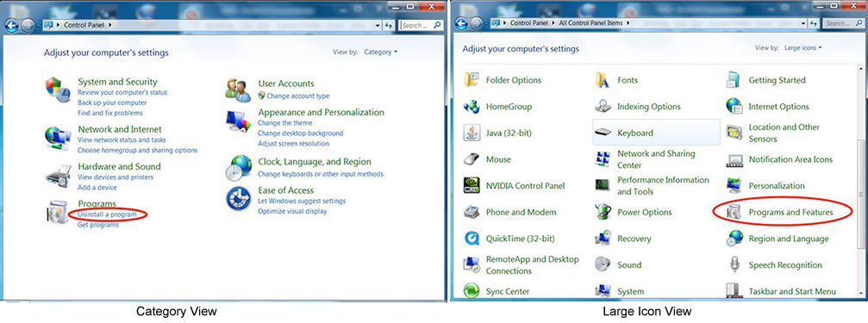
Task: Open View devices and printers link
Action: (116, 177)
